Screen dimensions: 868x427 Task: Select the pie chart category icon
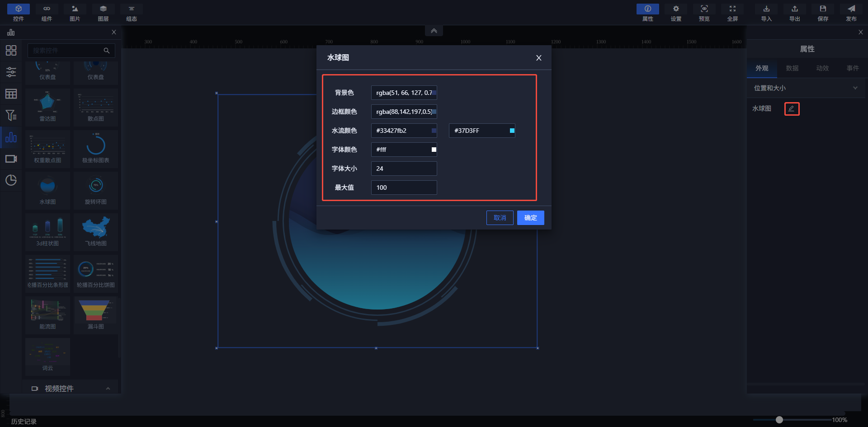tap(11, 180)
